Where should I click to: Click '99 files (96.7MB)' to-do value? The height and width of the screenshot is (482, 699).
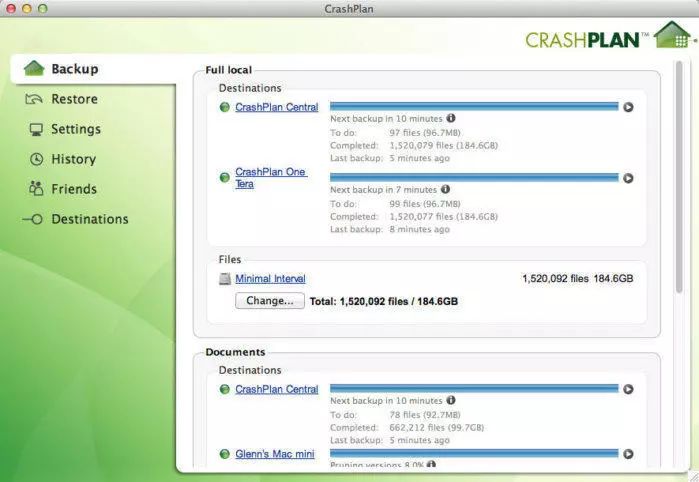pos(425,204)
